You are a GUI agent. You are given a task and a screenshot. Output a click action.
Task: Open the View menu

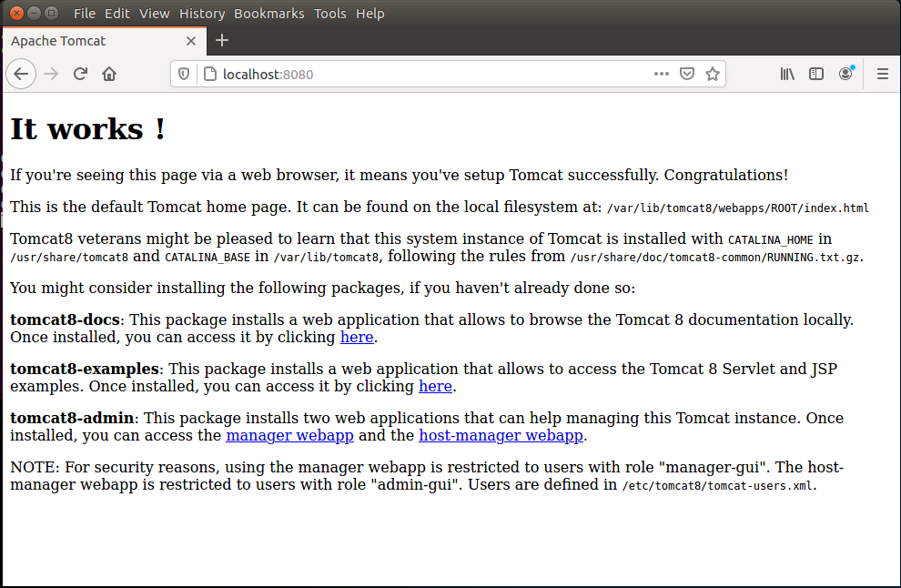tap(155, 14)
